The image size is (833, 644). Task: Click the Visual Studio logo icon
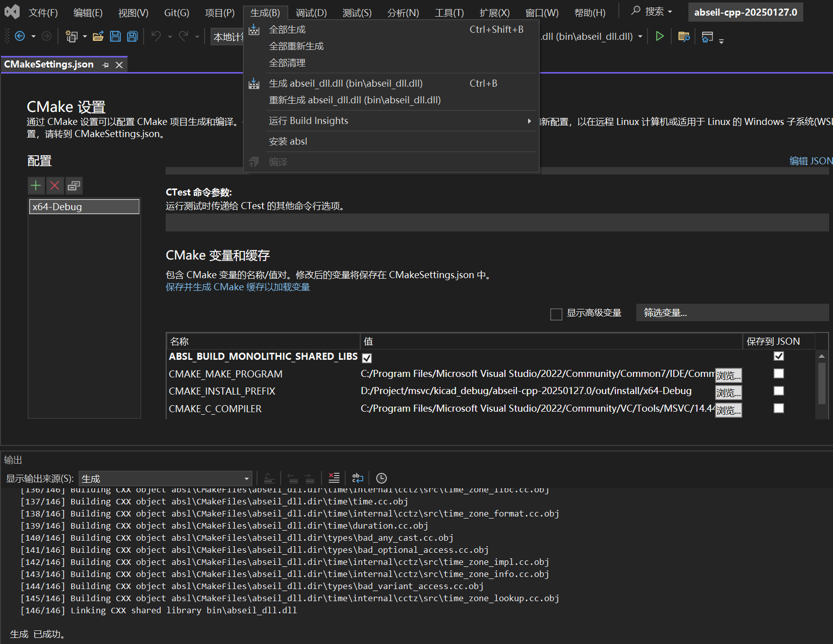(12, 12)
